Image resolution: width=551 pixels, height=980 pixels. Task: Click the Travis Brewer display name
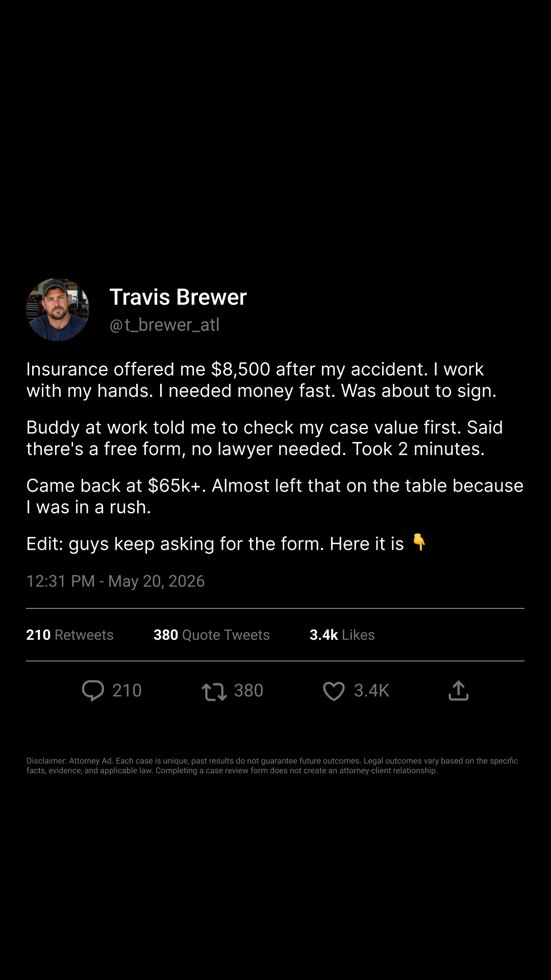pyautogui.click(x=178, y=297)
